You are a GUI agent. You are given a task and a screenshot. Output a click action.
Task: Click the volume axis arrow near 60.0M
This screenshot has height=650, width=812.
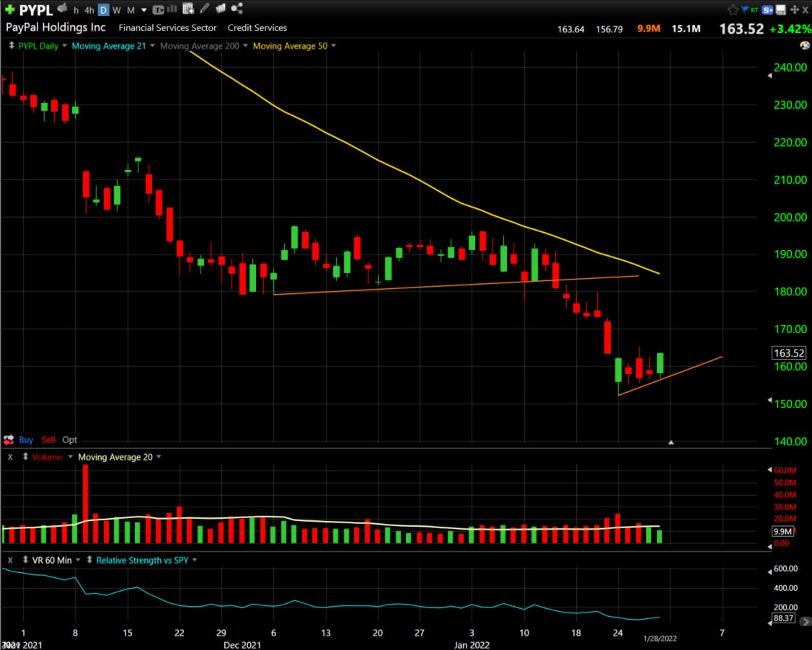point(769,470)
